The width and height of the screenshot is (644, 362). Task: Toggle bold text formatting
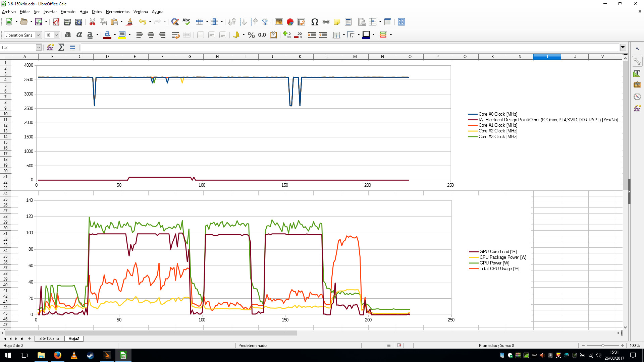point(68,35)
